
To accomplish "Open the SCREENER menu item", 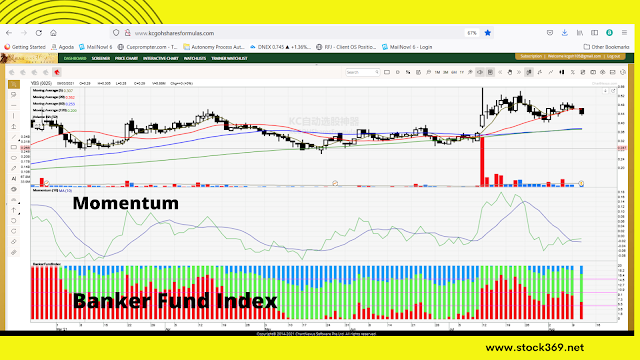I will [100, 58].
